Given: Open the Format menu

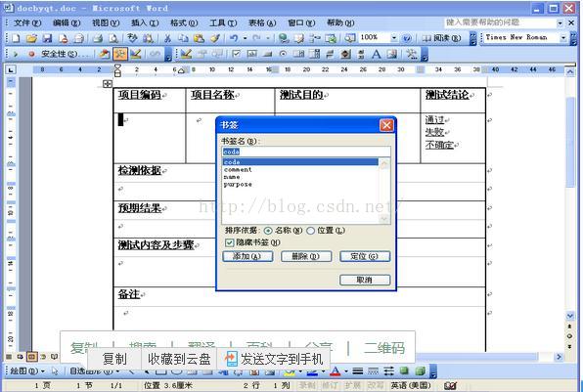Looking at the screenshot, I should pyautogui.click(x=184, y=23).
